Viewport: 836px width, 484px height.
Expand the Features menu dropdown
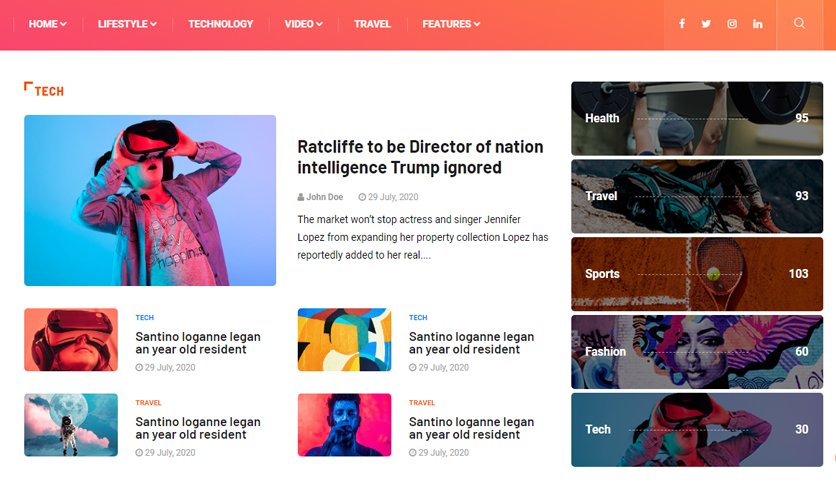click(x=451, y=24)
